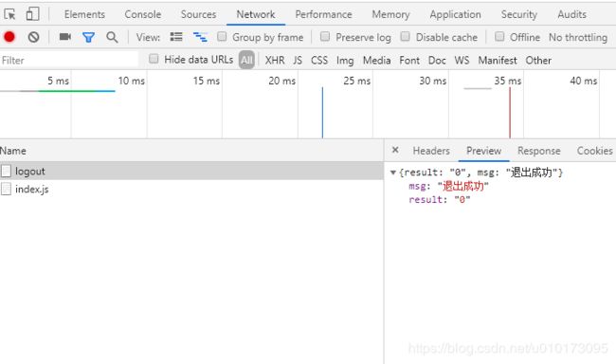Image resolution: width=616 pixels, height=364 pixels.
Task: Filter requests by JS
Action: pyautogui.click(x=298, y=60)
